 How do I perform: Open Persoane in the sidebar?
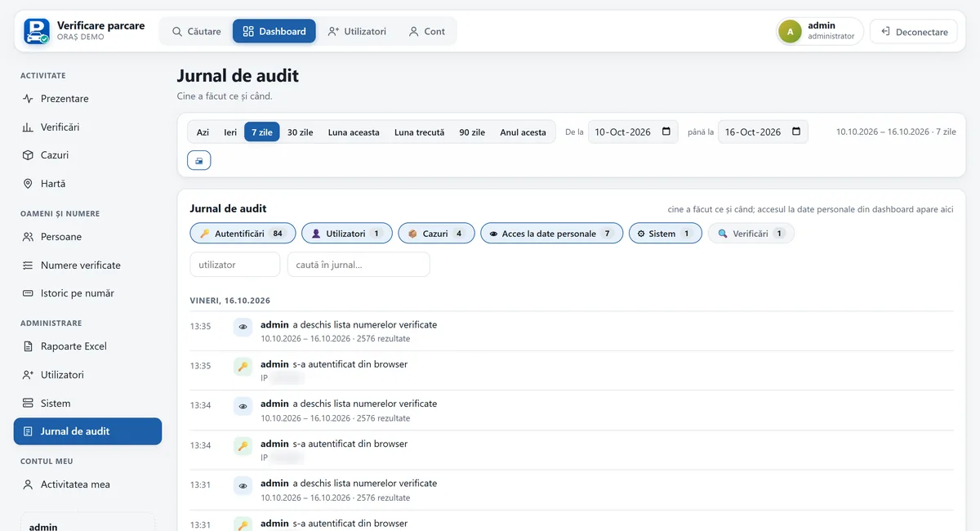pyautogui.click(x=87, y=237)
